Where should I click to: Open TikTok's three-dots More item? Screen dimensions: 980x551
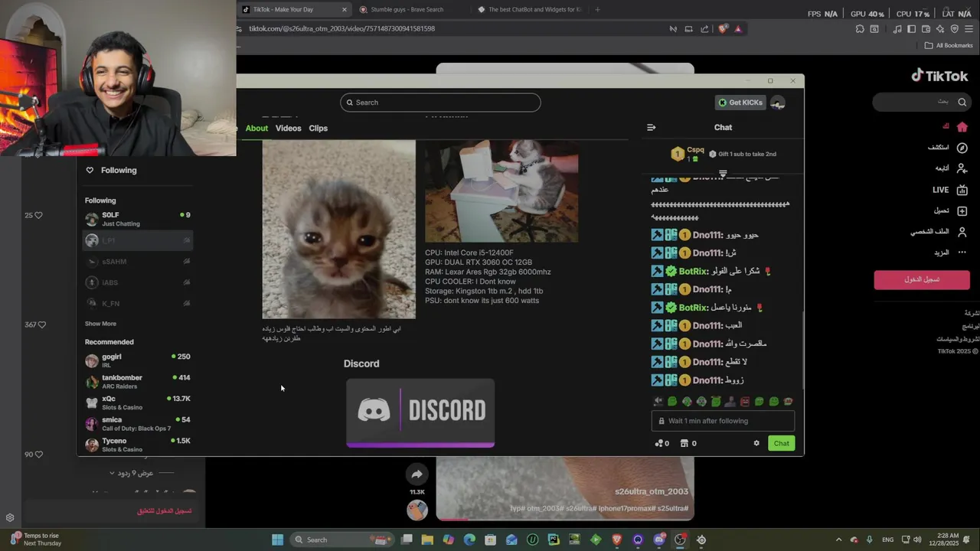[x=962, y=253]
